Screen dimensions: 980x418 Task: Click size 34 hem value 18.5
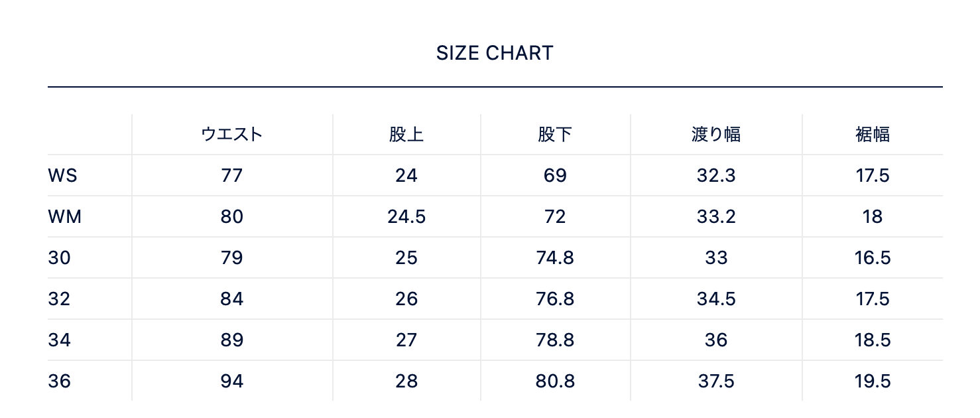(x=873, y=340)
